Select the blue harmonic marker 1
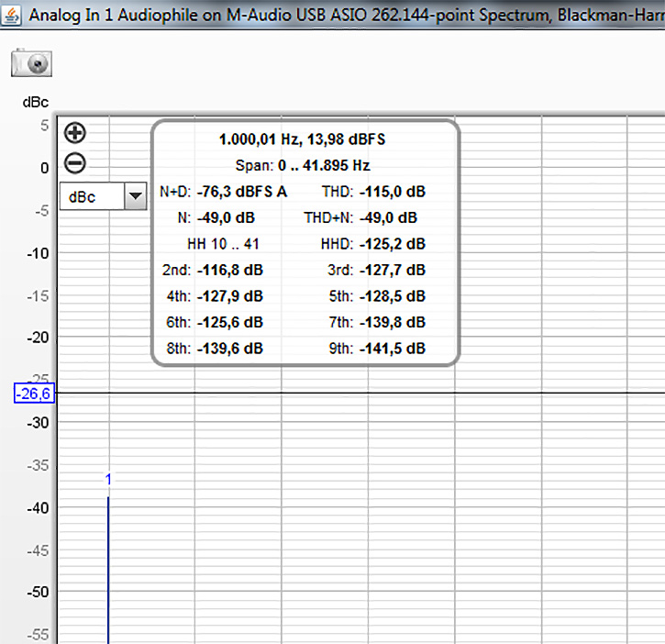The width and height of the screenshot is (665, 644). (108, 480)
